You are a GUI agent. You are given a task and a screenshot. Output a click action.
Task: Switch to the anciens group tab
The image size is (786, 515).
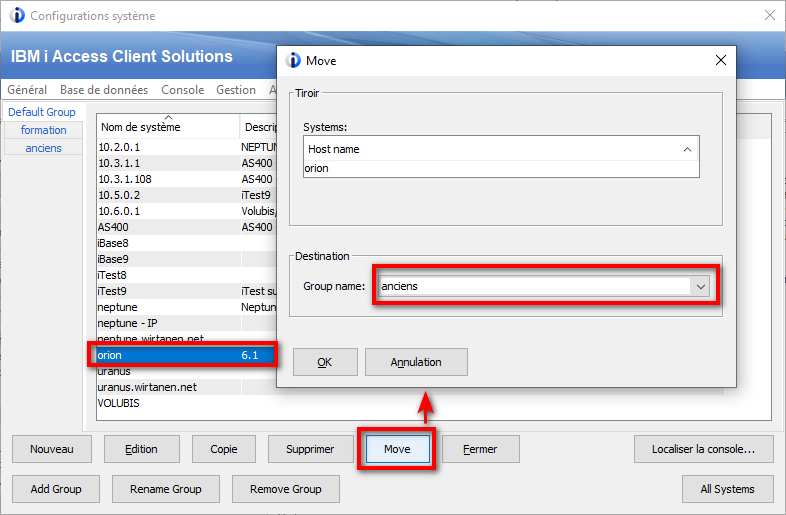point(44,148)
